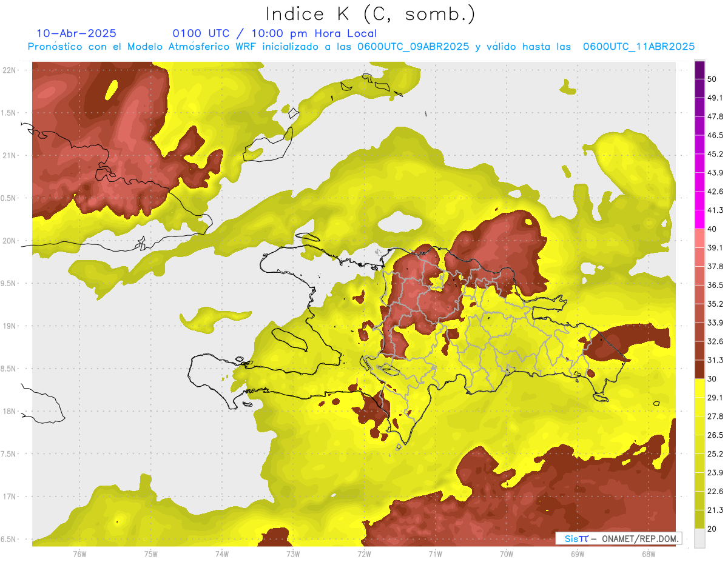Click the legend value '37.8'
The height and width of the screenshot is (562, 728).
[x=715, y=266]
